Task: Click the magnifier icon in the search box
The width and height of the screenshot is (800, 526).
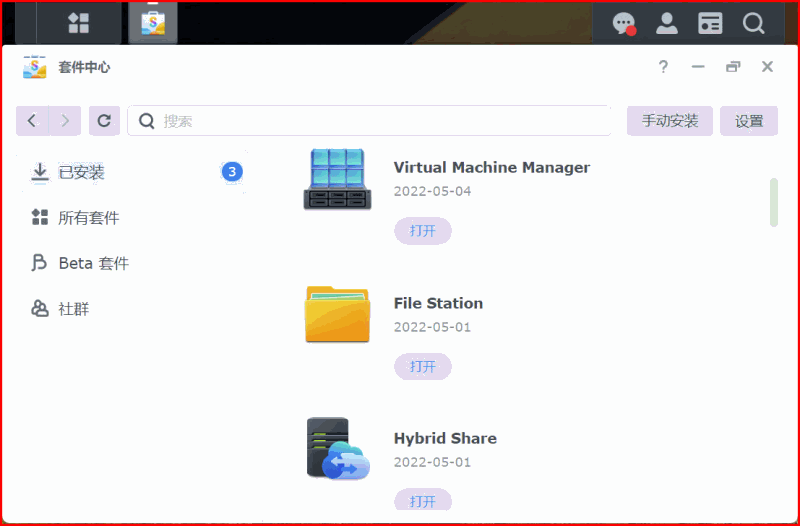Action: pyautogui.click(x=146, y=121)
